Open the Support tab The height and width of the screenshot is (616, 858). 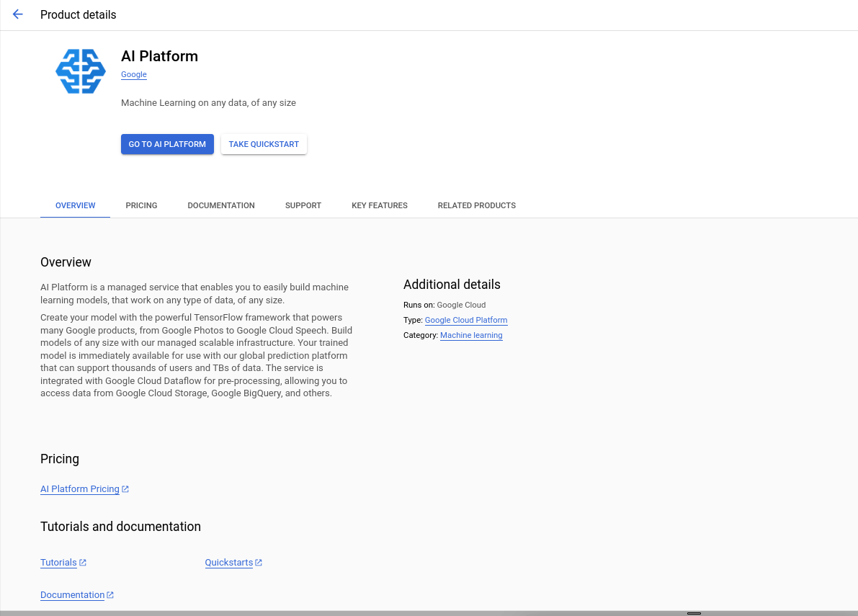coord(303,206)
